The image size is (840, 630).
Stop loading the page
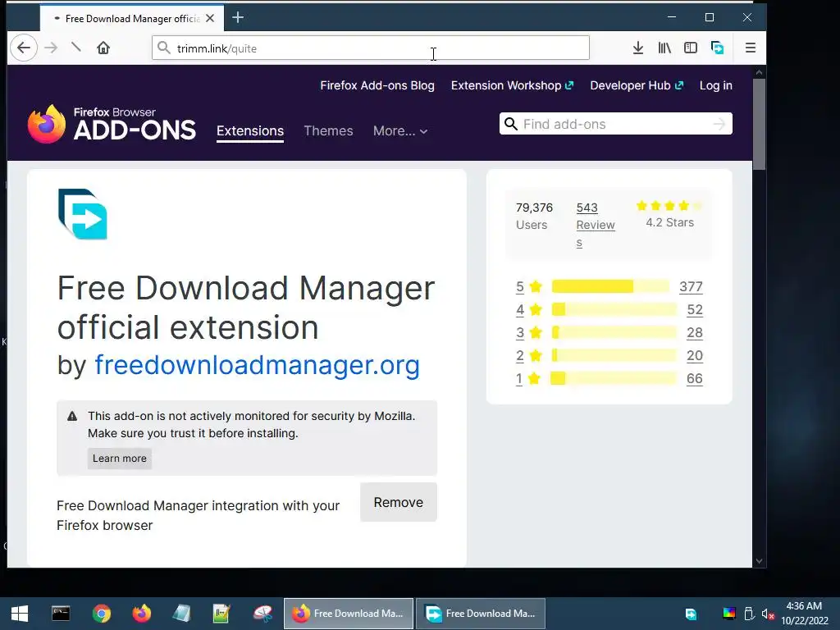pyautogui.click(x=76, y=48)
